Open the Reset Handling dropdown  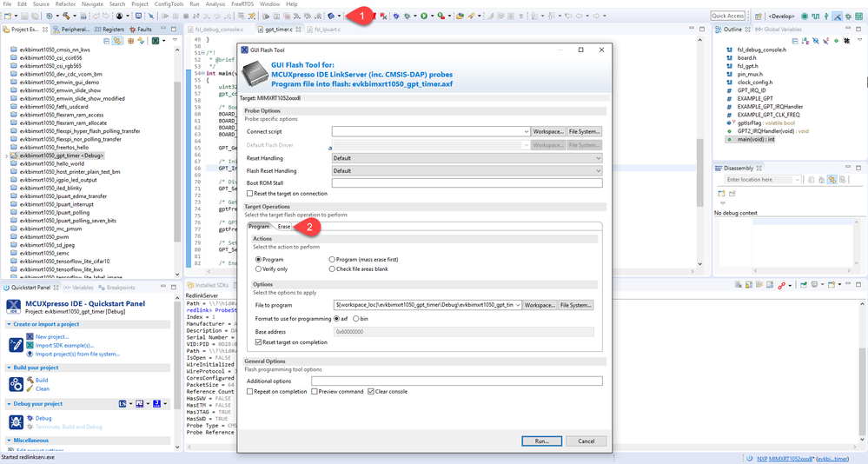coord(598,158)
